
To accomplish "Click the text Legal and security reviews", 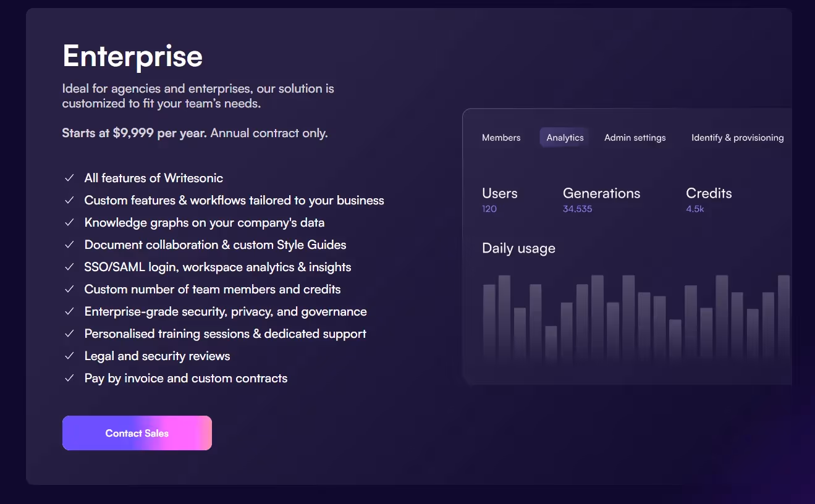I will (158, 356).
